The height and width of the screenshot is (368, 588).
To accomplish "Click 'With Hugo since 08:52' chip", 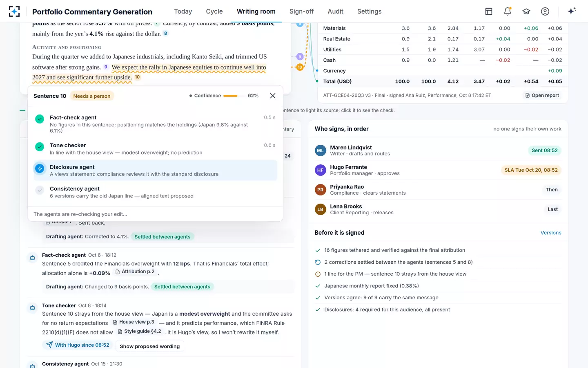I will (x=78, y=345).
